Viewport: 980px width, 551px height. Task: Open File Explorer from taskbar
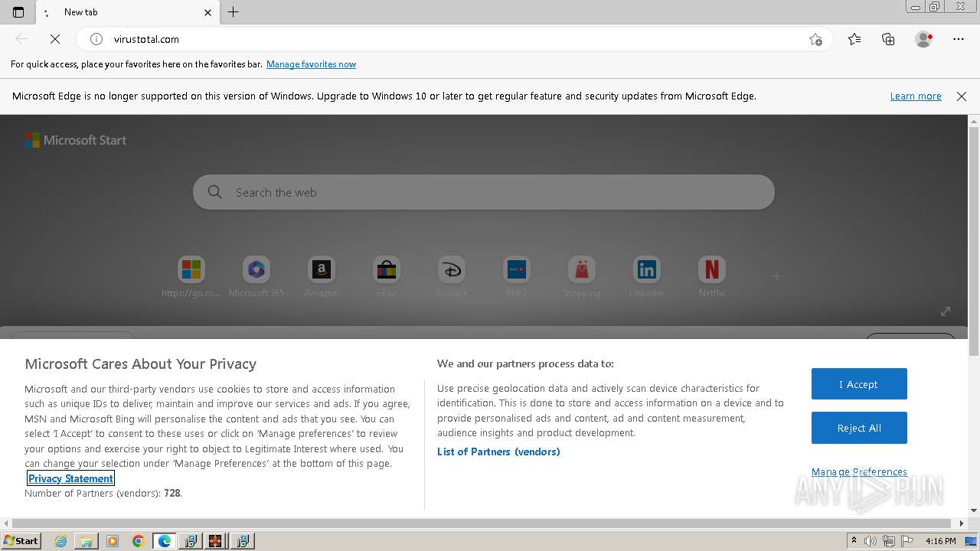[x=87, y=541]
